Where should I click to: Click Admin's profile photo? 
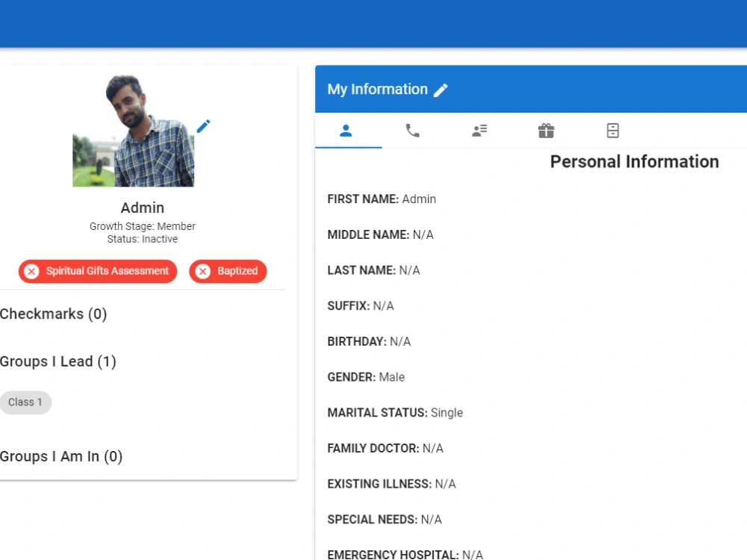[x=132, y=131]
